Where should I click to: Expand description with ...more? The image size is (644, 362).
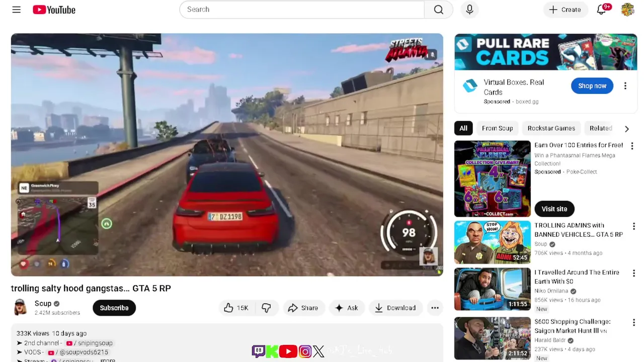[x=108, y=360]
